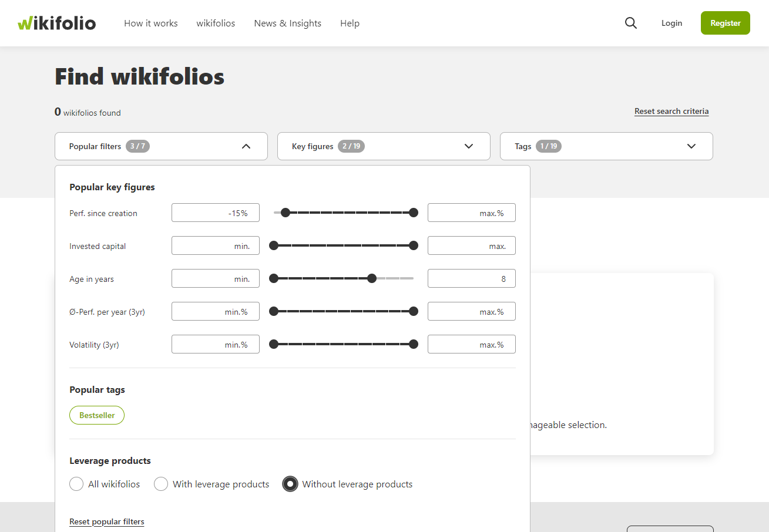Click the 0 wikifolios found text
The height and width of the screenshot is (532, 769).
click(x=88, y=112)
